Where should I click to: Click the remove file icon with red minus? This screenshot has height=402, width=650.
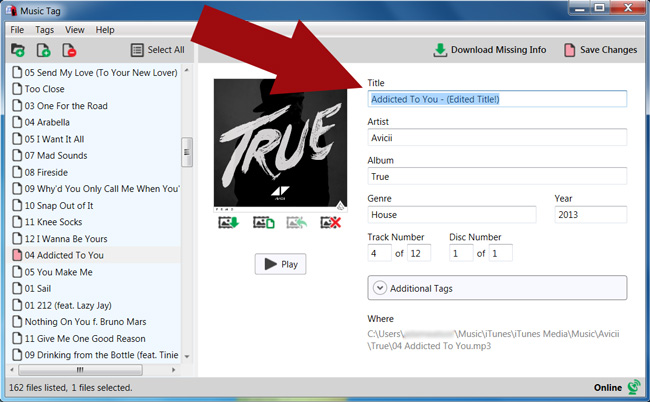(x=69, y=50)
